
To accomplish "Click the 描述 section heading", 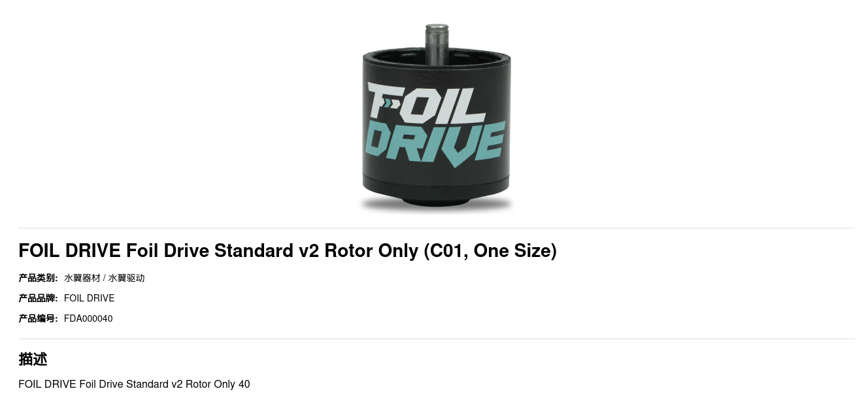I will (x=33, y=359).
